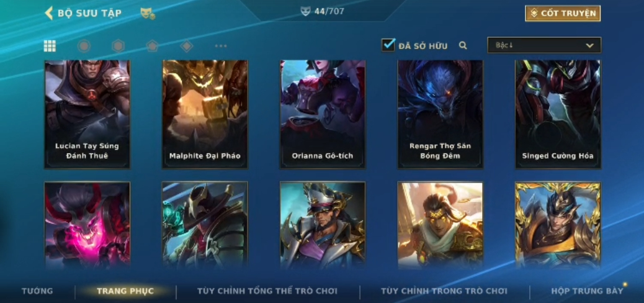
Task: Switch to Tùy Chỉnh Tổng Thể Trò Chơi tab
Action: [267, 291]
